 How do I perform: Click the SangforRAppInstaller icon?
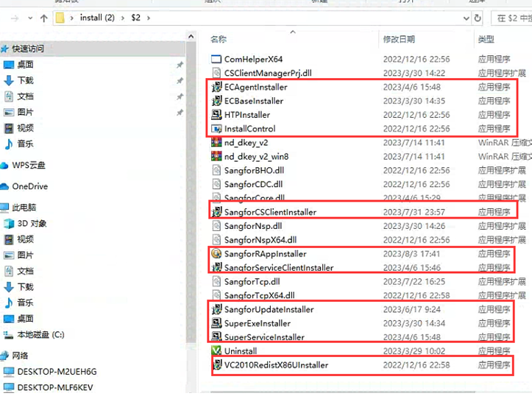(216, 254)
